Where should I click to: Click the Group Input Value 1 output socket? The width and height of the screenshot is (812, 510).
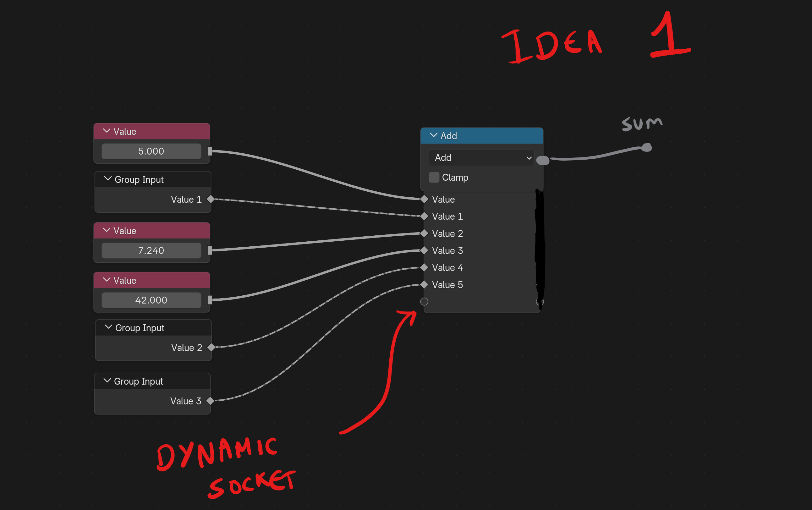(x=211, y=199)
